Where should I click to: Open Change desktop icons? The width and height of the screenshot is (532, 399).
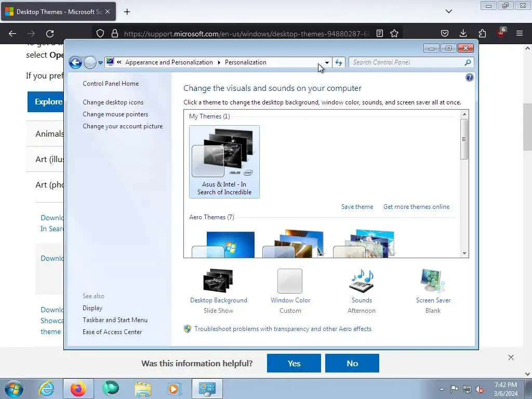(x=113, y=102)
